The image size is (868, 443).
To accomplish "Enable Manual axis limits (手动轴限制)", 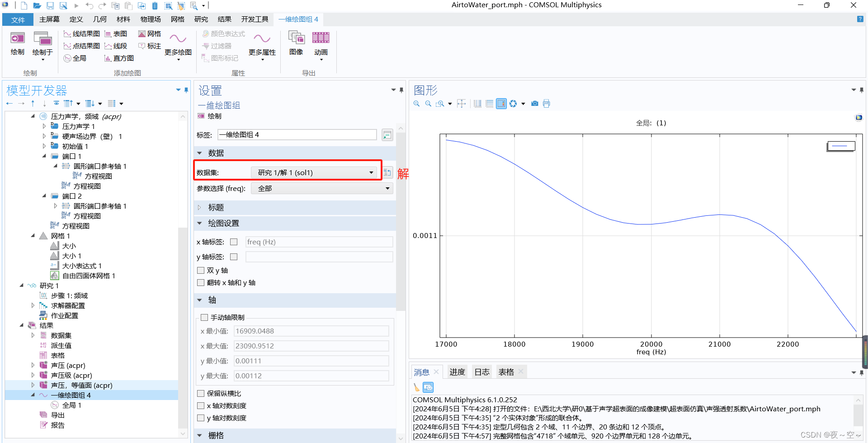I will coord(204,318).
